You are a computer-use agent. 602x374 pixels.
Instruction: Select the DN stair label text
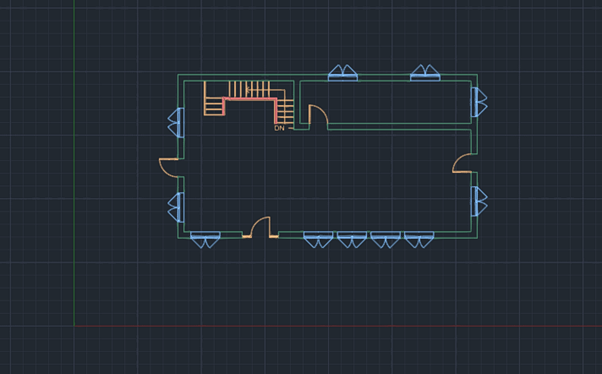coord(280,128)
